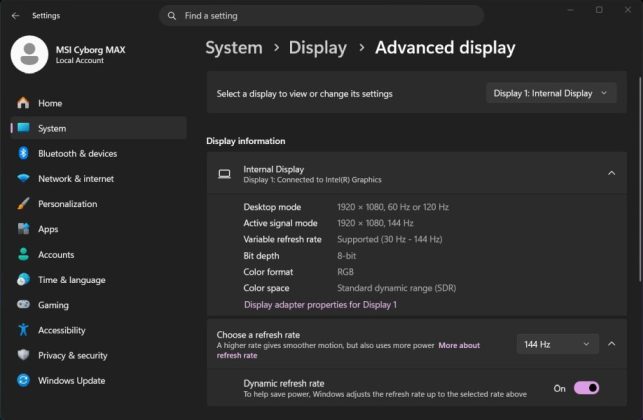Click the Accessibility figure icon
The height and width of the screenshot is (420, 643).
(23, 330)
